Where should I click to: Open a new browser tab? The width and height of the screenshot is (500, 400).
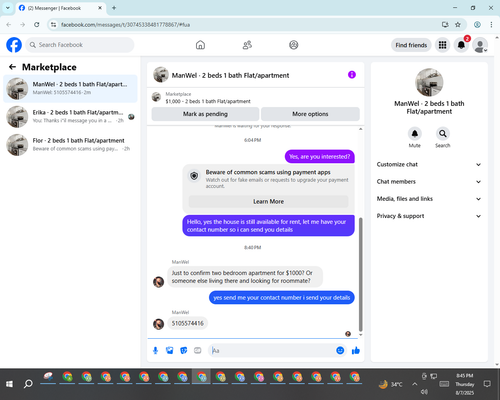(114, 8)
